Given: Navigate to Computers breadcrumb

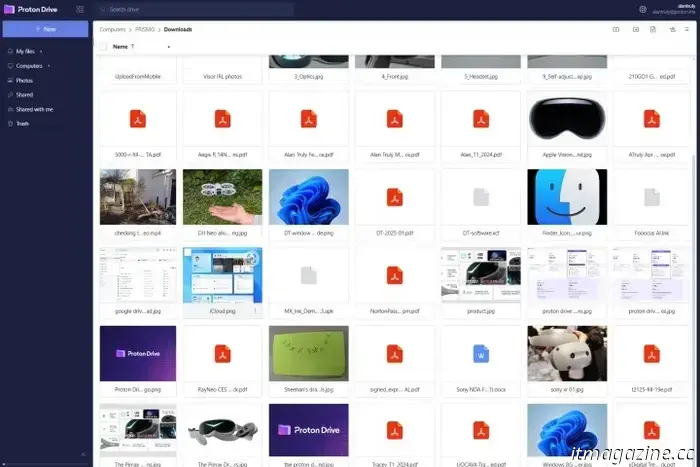Looking at the screenshot, I should pos(112,29).
